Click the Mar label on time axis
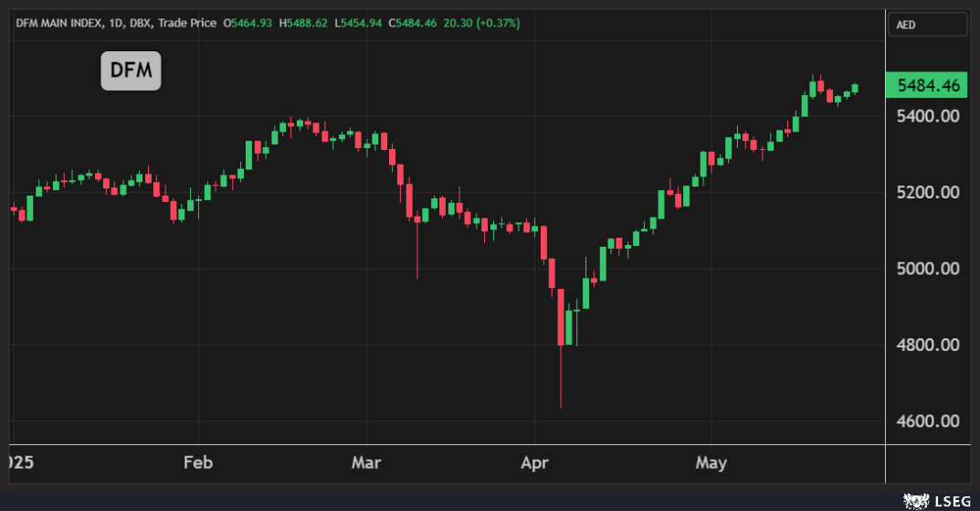The height and width of the screenshot is (511, 980). pyautogui.click(x=366, y=463)
